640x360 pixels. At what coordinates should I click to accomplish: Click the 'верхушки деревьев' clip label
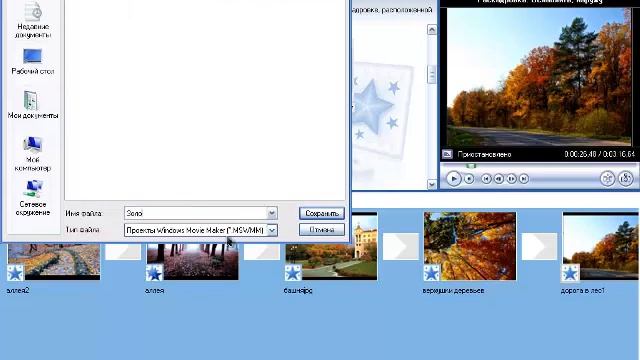(x=453, y=291)
